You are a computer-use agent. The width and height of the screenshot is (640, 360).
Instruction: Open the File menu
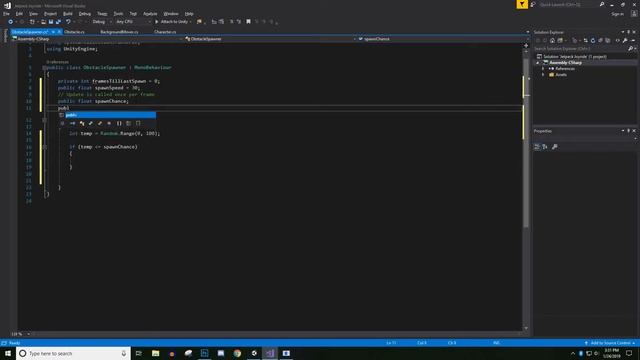(7, 14)
